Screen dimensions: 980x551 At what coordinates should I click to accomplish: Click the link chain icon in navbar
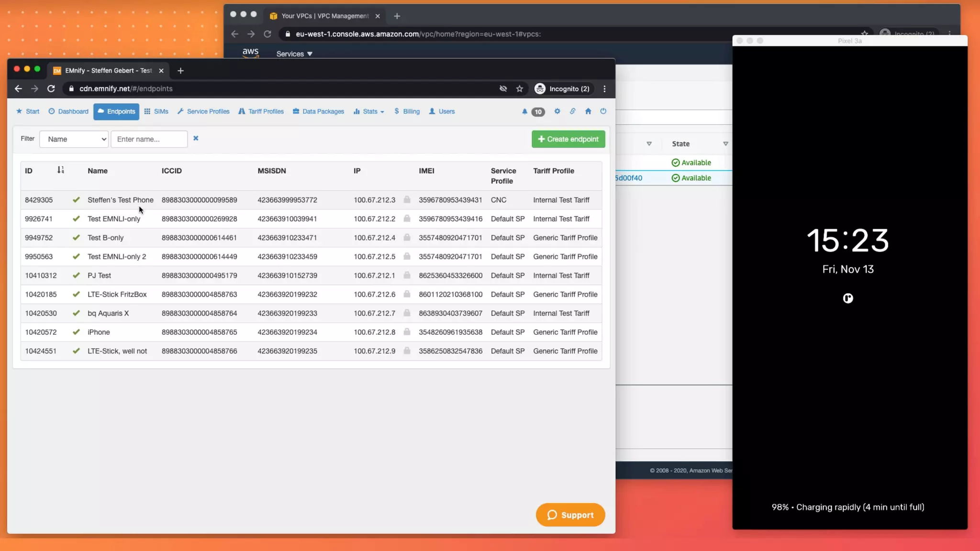[572, 111]
